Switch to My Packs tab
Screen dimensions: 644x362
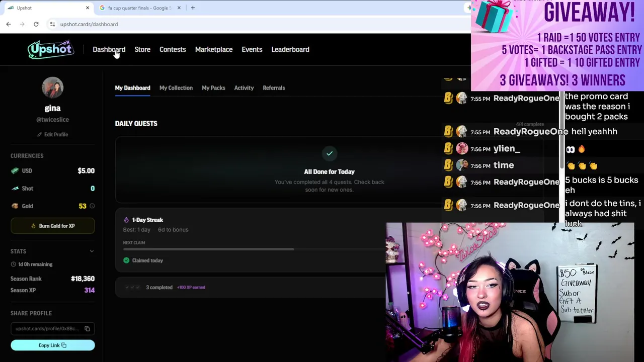[x=213, y=88]
